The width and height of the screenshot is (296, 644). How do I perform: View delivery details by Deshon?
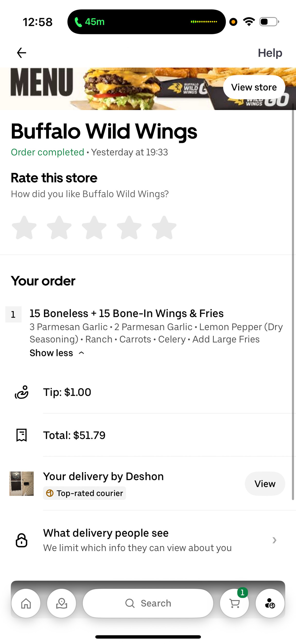[265, 484]
